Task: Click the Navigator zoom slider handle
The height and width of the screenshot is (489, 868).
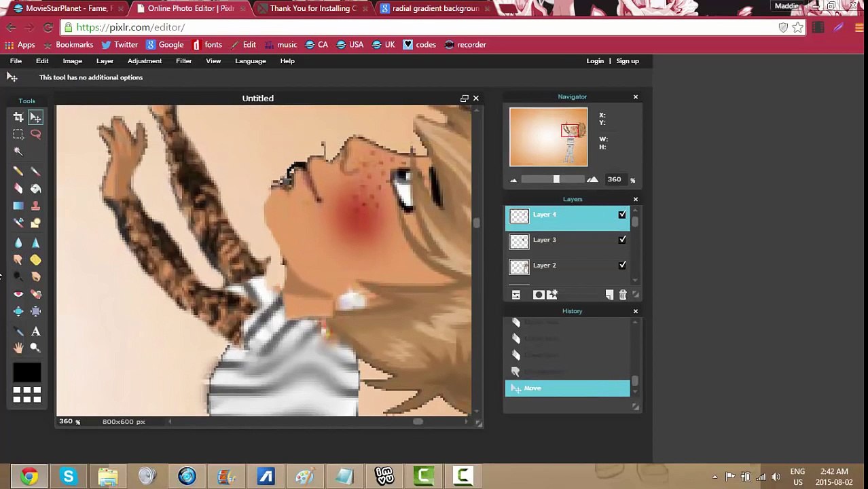Action: click(556, 179)
